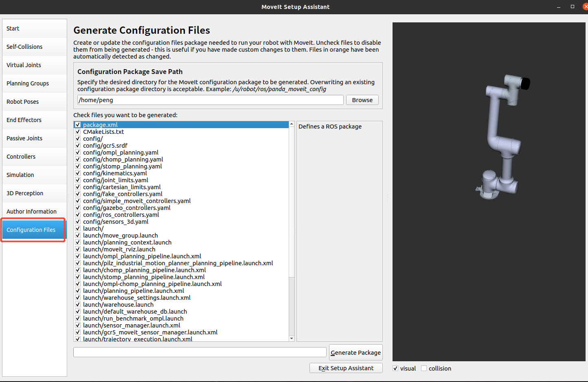The width and height of the screenshot is (588, 382).
Task: Minimize the MoveIt Setup Assistant window
Action: (559, 7)
